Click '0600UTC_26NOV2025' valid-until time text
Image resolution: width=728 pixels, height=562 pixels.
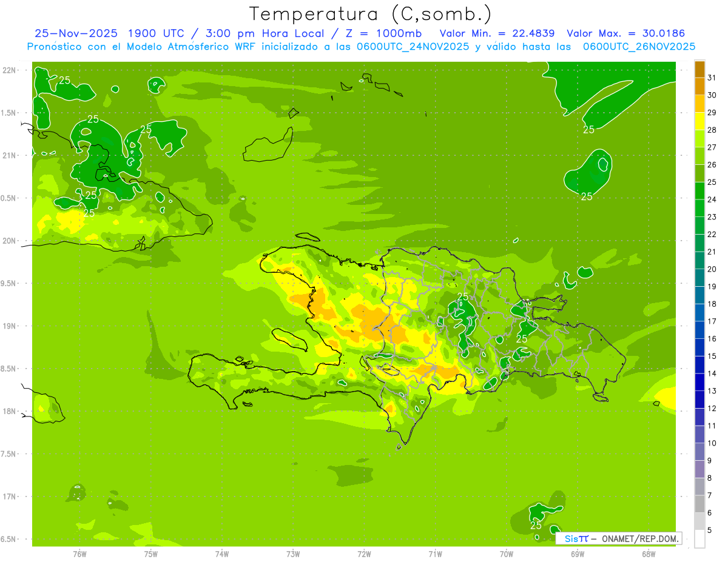tap(639, 47)
